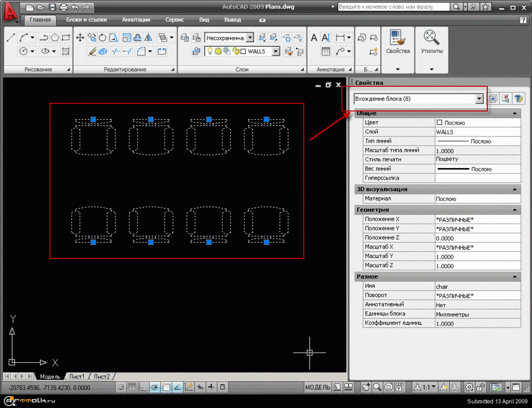Toggle Polar tracking in status bar
532x408 pixels.
click(155, 387)
